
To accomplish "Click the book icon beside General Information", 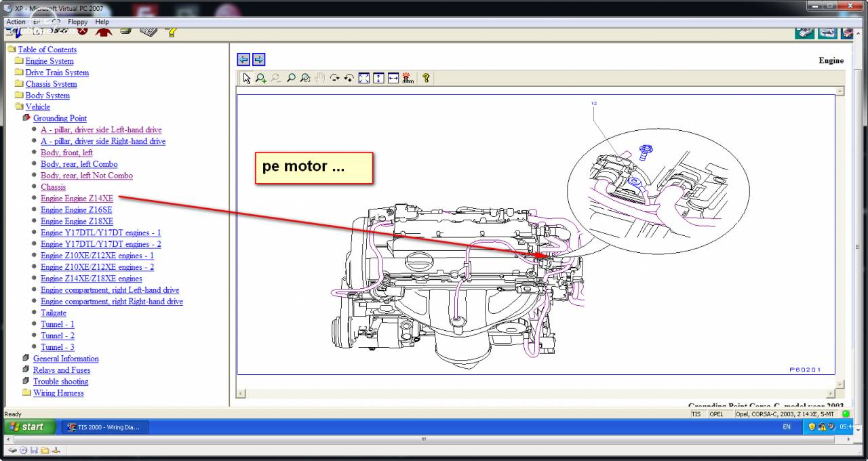I will click(26, 359).
